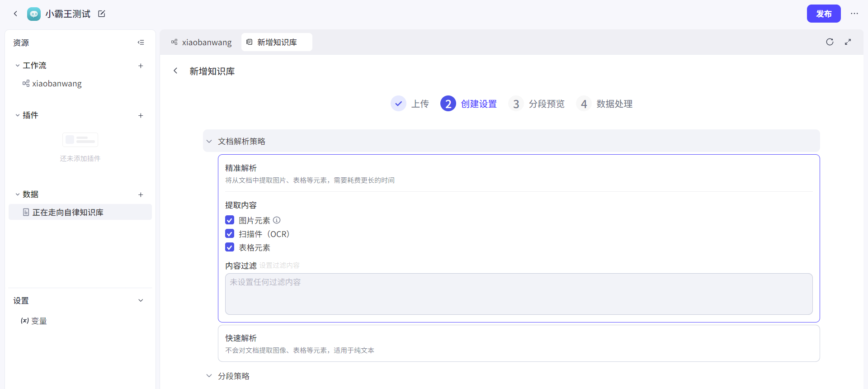Click the 内容过滤 text area

point(519,294)
